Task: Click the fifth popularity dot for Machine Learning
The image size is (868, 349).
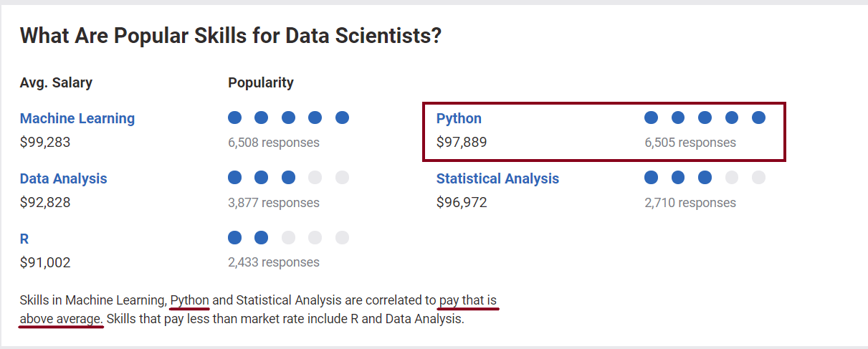Action: coord(342,118)
